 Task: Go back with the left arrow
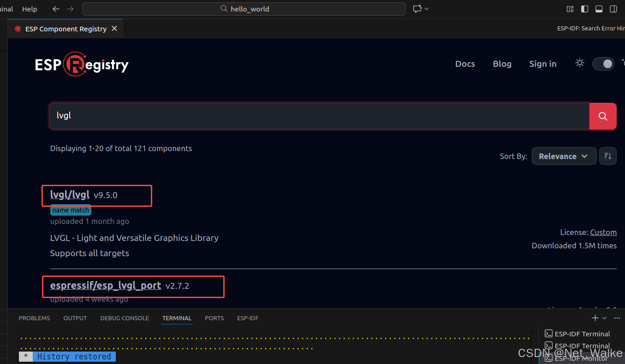[56, 9]
